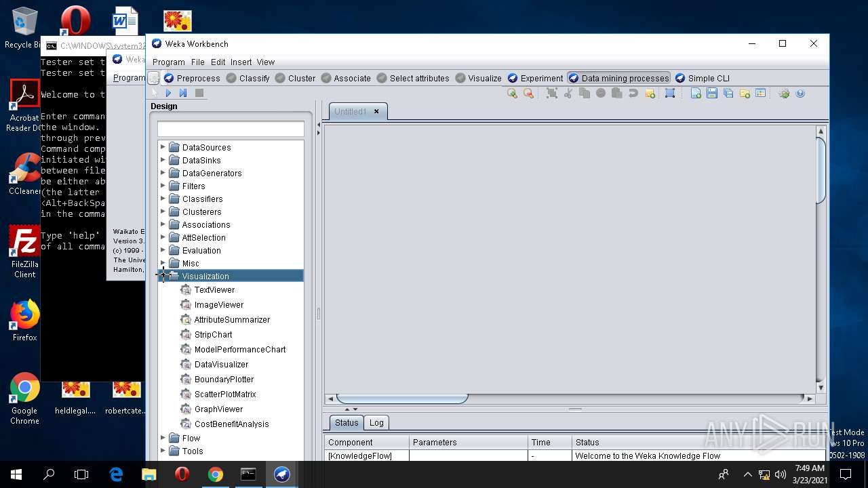
Task: Click the Save as multi-floppy icon
Action: (728, 94)
